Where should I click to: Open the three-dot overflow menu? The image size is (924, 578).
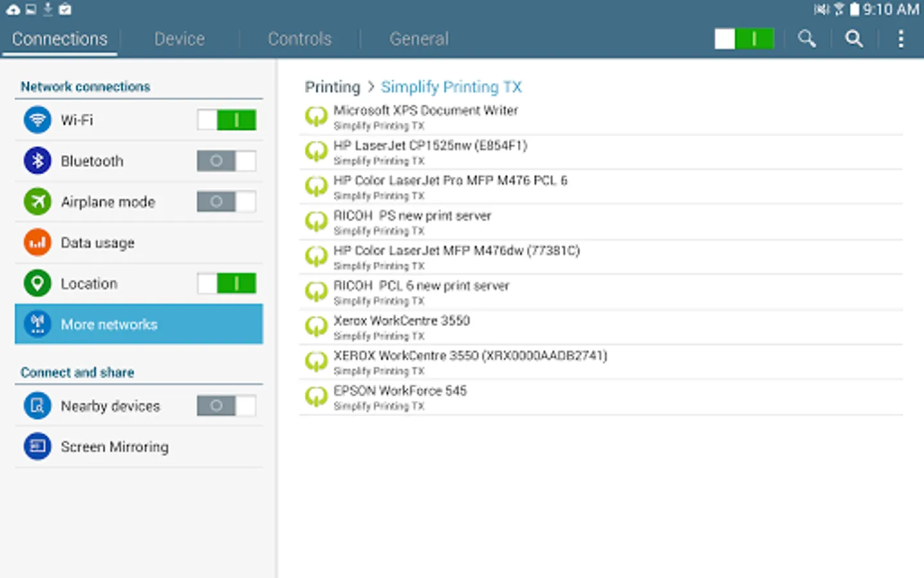coord(901,39)
